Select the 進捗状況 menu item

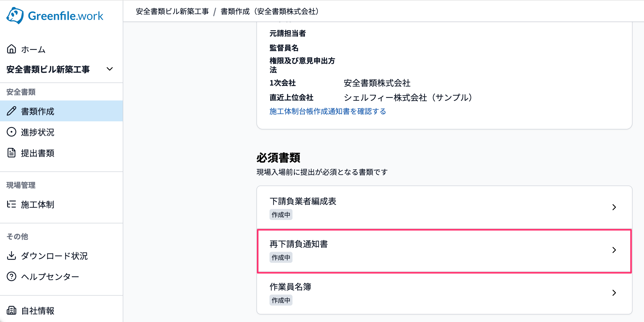pos(61,132)
